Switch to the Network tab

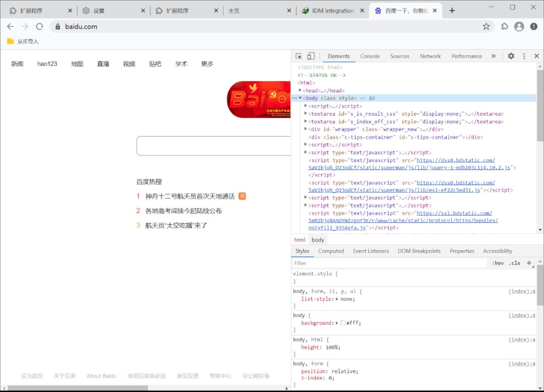430,56
